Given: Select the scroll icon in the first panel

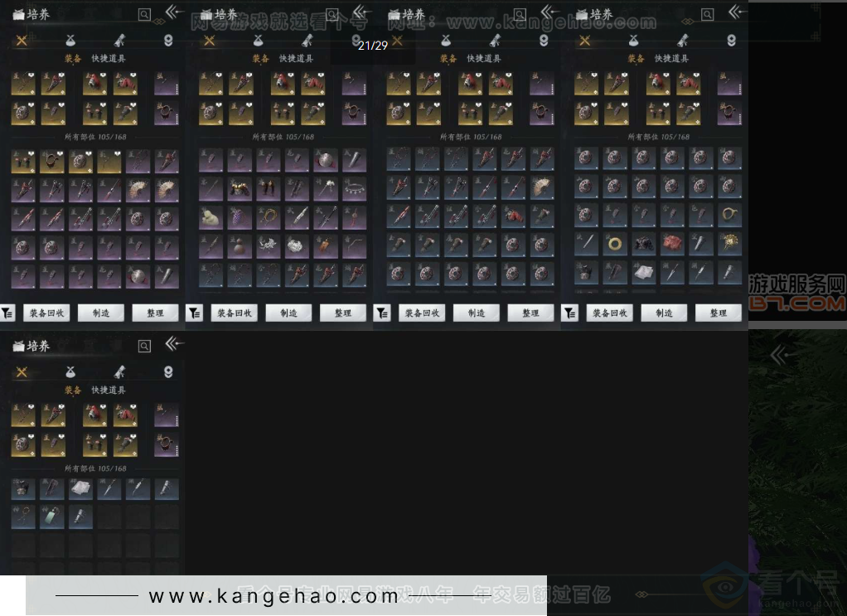Looking at the screenshot, I should pyautogui.click(x=119, y=41).
